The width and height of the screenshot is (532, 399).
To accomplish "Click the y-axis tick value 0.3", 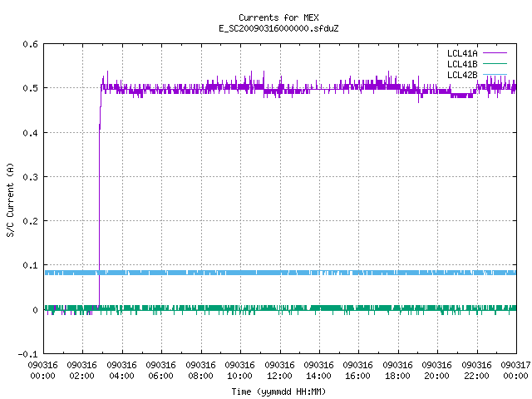I will pyautogui.click(x=30, y=177).
